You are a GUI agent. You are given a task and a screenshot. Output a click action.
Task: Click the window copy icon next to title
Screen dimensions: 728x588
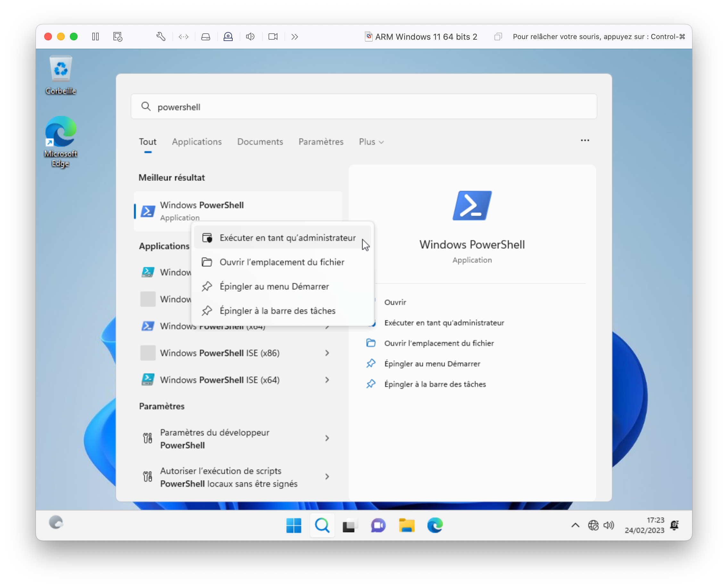[498, 37]
